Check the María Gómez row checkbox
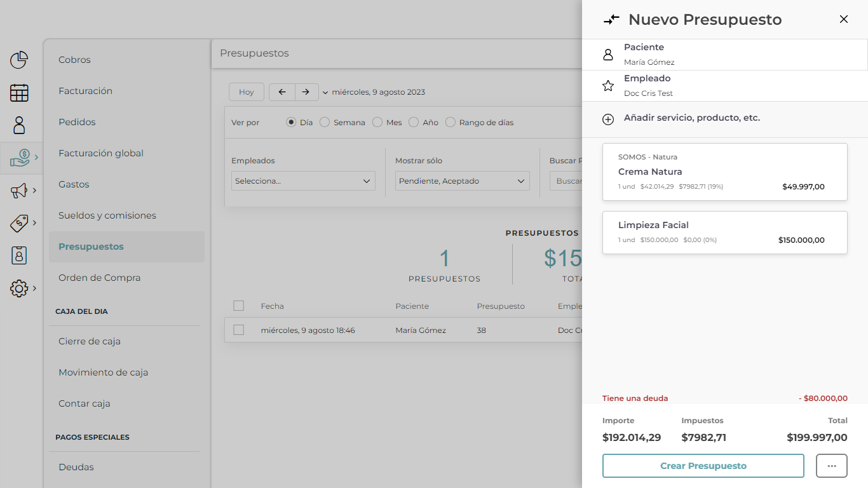The height and width of the screenshot is (488, 868). click(239, 330)
